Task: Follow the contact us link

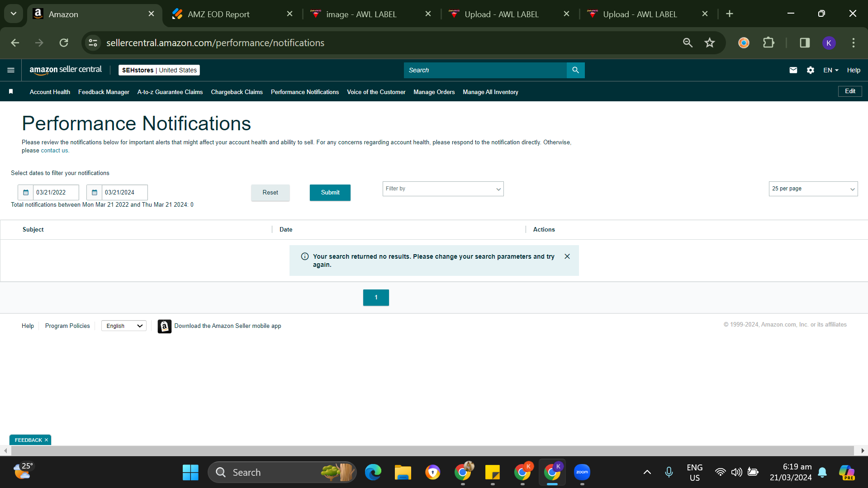Action: coord(54,151)
